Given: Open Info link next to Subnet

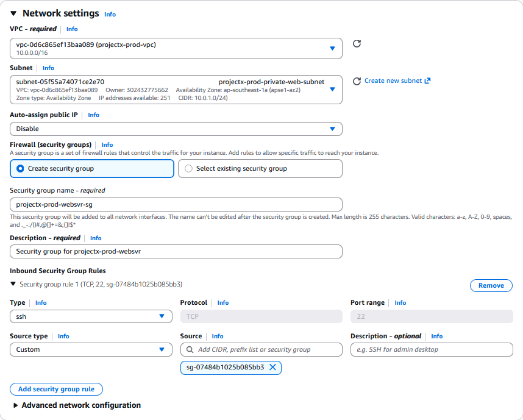Looking at the screenshot, I should click(x=48, y=68).
